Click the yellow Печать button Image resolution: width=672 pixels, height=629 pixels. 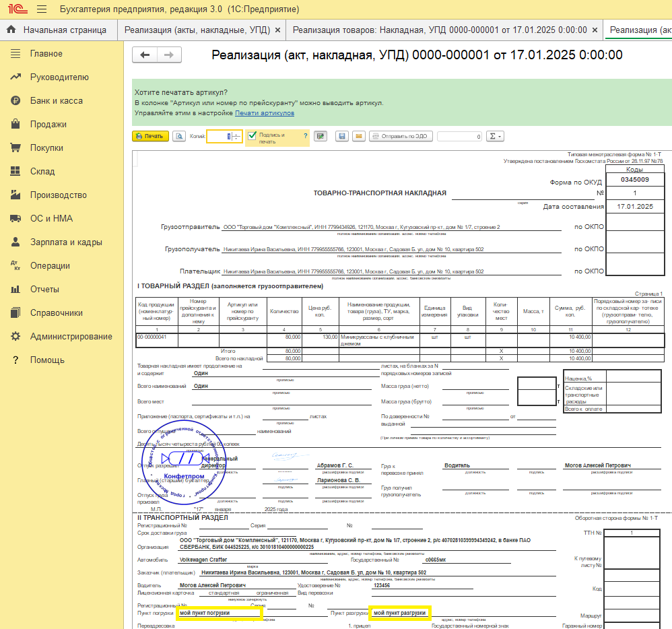[x=150, y=136]
